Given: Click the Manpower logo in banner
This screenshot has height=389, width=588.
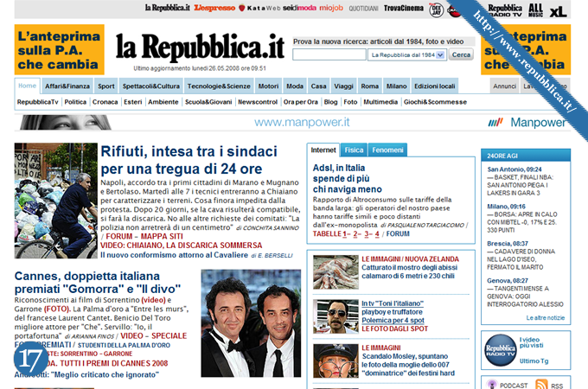Looking at the screenshot, I should [527, 122].
